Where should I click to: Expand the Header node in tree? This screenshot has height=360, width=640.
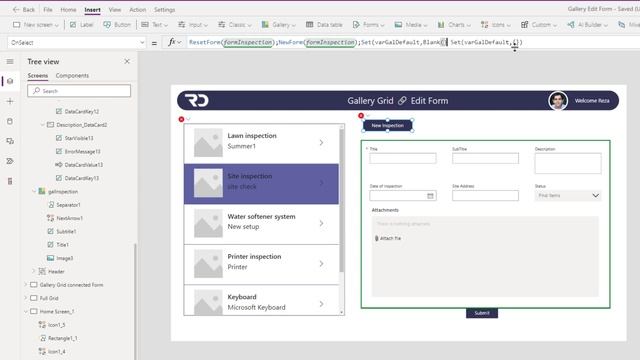point(34,271)
